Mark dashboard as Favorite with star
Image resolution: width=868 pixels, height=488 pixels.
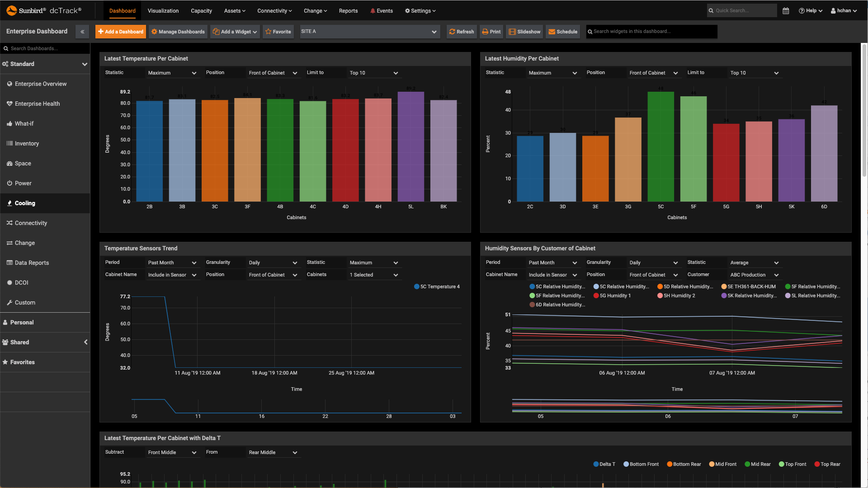[278, 32]
